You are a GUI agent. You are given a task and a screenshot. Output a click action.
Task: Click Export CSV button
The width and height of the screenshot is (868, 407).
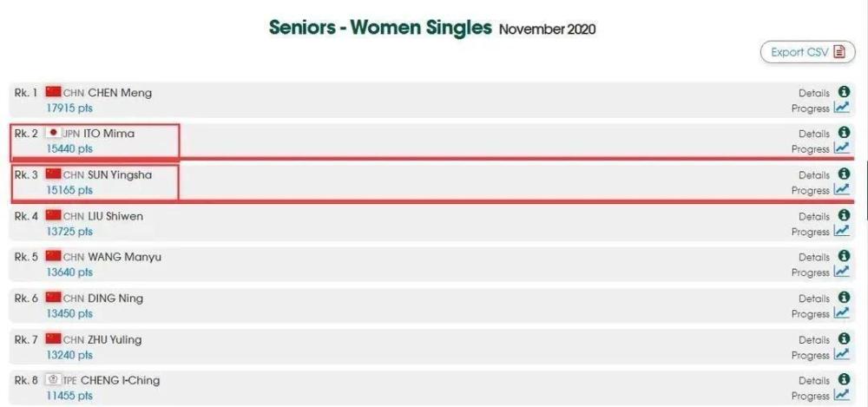tap(807, 52)
